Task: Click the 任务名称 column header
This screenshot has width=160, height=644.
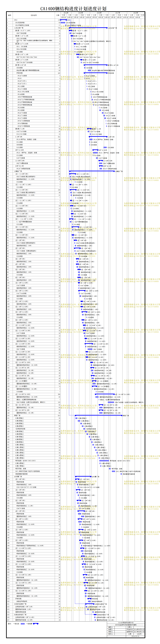Action: click(34, 15)
